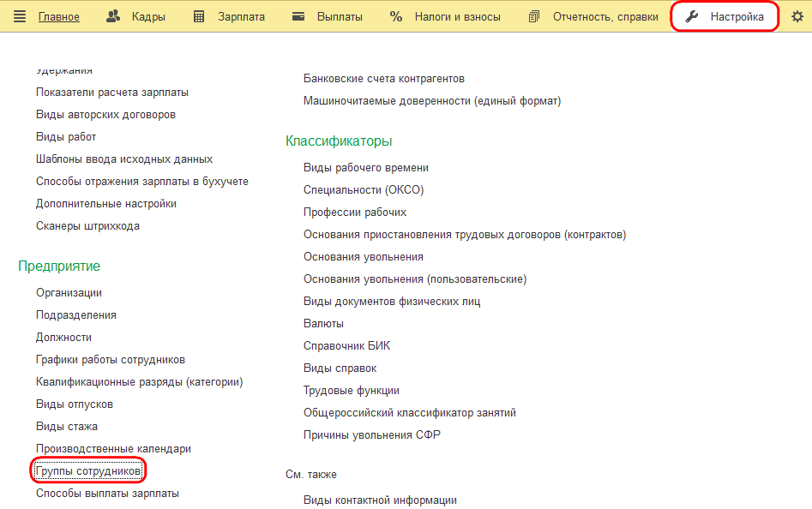The image size is (812, 509).
Task: Click the wrench icon of Настройка
Action: pos(692,16)
